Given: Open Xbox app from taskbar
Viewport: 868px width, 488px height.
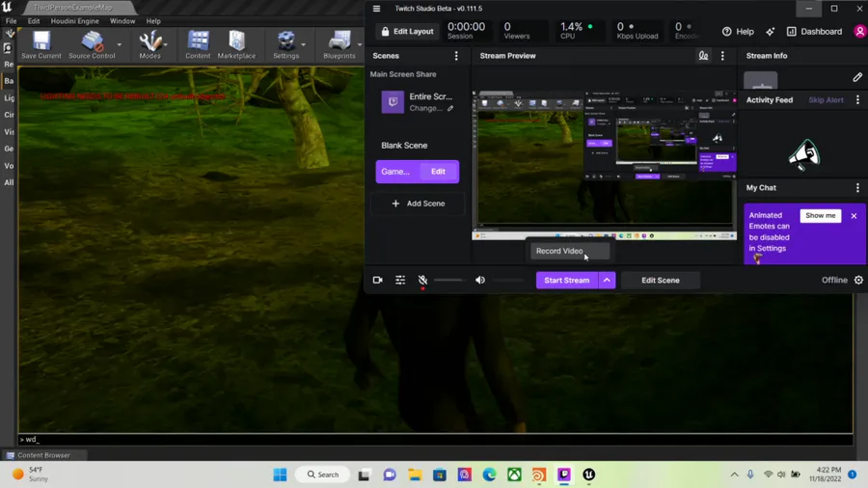Looking at the screenshot, I should point(514,474).
